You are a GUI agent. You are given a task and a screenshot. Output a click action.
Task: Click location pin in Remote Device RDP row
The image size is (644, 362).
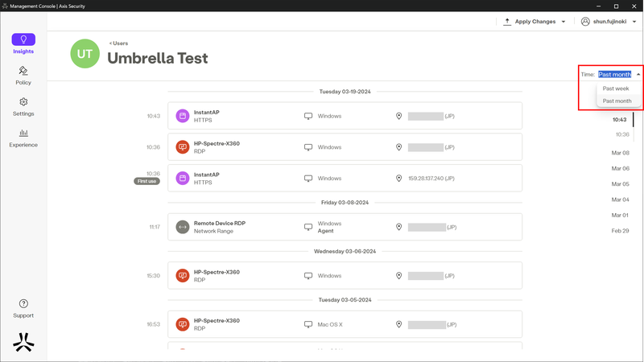(398, 227)
